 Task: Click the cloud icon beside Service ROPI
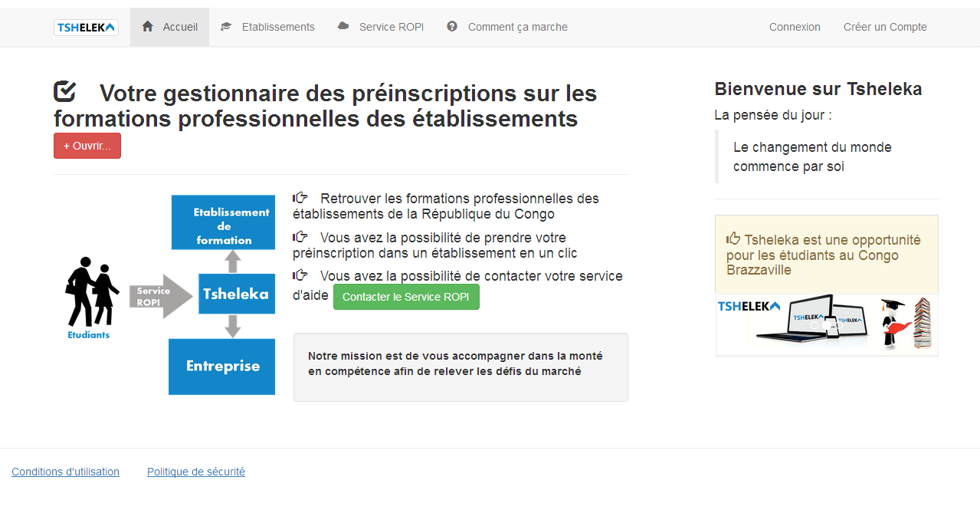pos(343,26)
